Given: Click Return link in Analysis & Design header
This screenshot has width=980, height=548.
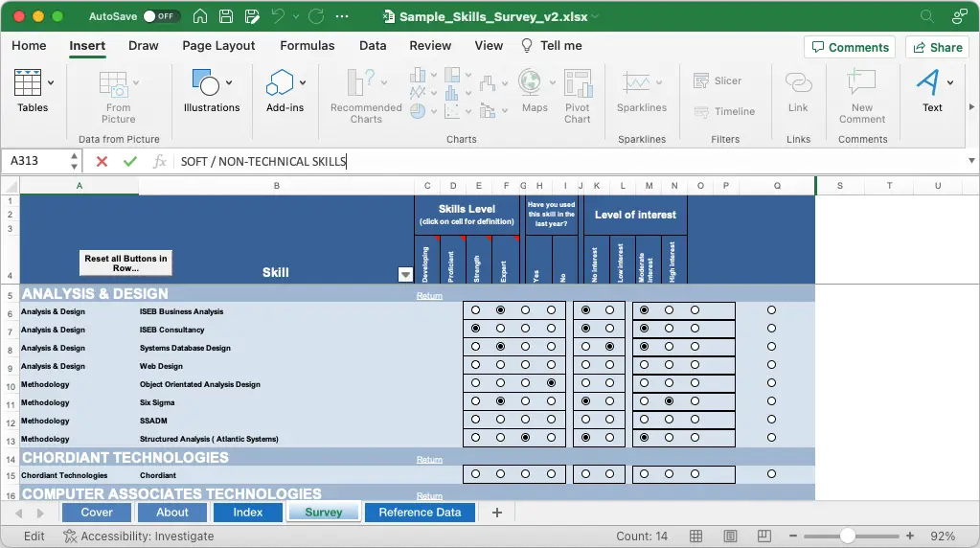Looking at the screenshot, I should (x=429, y=296).
